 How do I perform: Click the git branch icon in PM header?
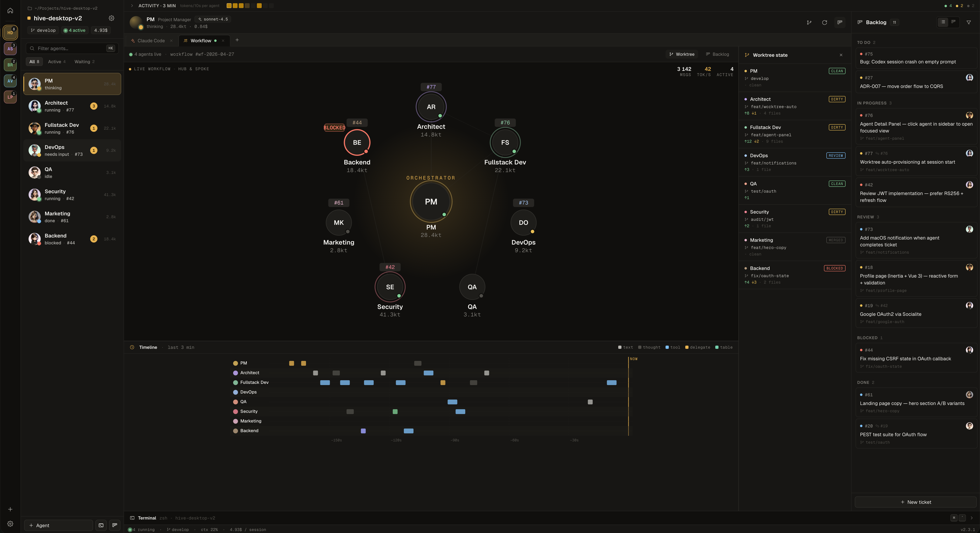[x=809, y=23]
